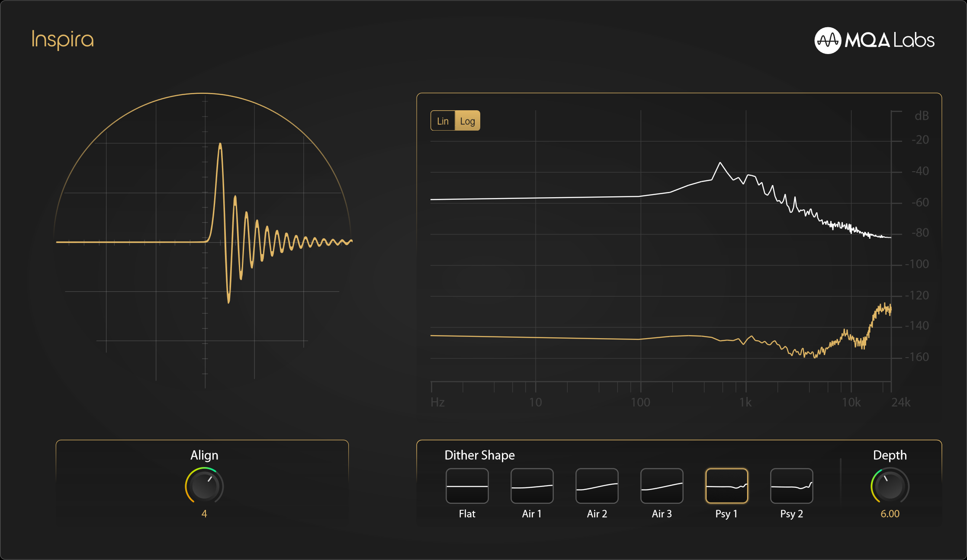967x560 pixels.
Task: Click the Align knob
Action: (204, 486)
